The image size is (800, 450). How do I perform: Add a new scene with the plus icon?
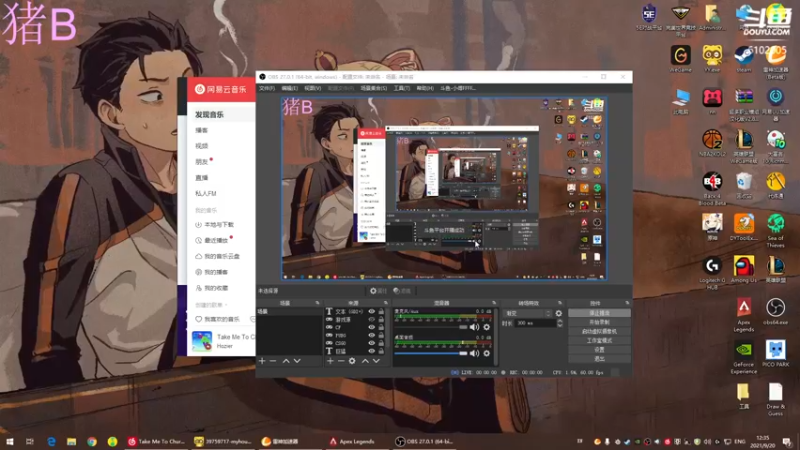262,361
